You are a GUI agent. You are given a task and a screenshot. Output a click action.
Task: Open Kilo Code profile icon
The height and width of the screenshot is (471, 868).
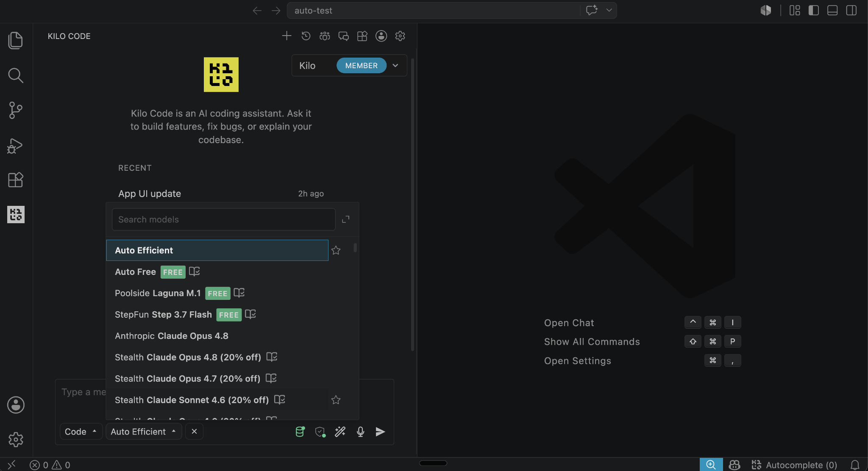point(381,36)
